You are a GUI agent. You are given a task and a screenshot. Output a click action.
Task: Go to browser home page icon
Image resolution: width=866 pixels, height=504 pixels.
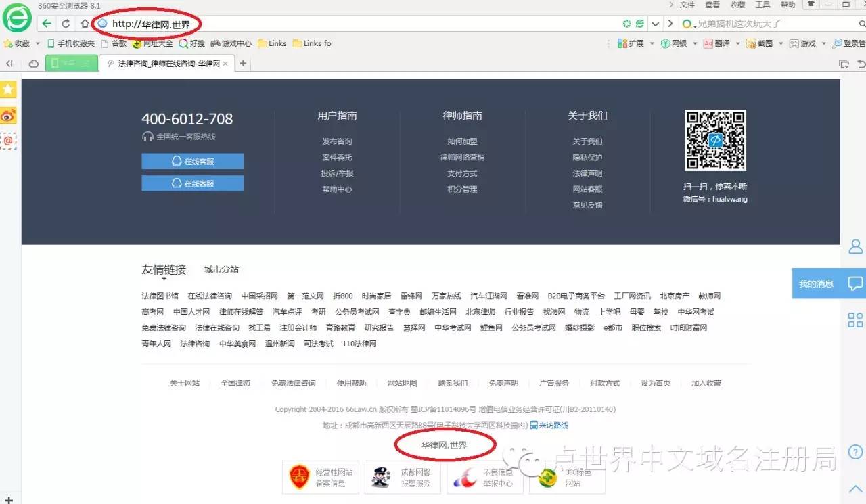tap(85, 24)
